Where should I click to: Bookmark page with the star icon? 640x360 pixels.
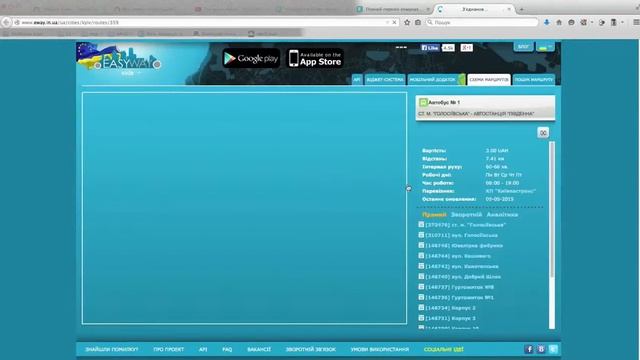coord(407,22)
